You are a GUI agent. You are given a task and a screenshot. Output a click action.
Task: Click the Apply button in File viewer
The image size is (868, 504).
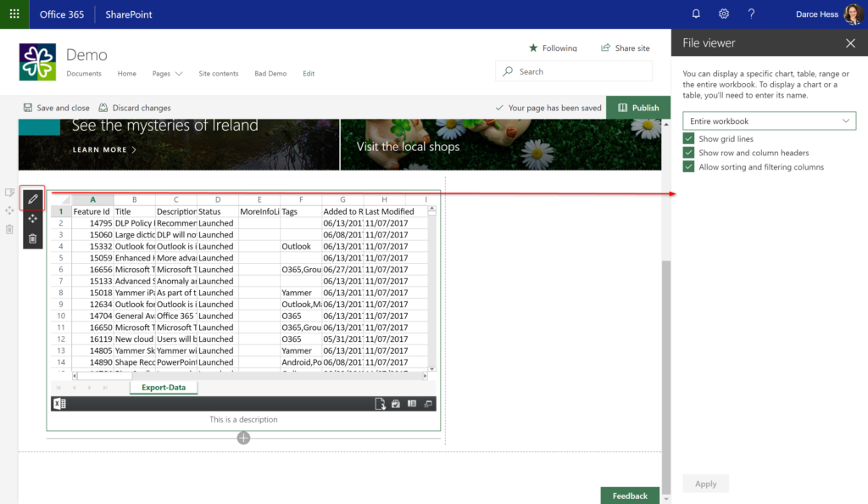pos(705,484)
